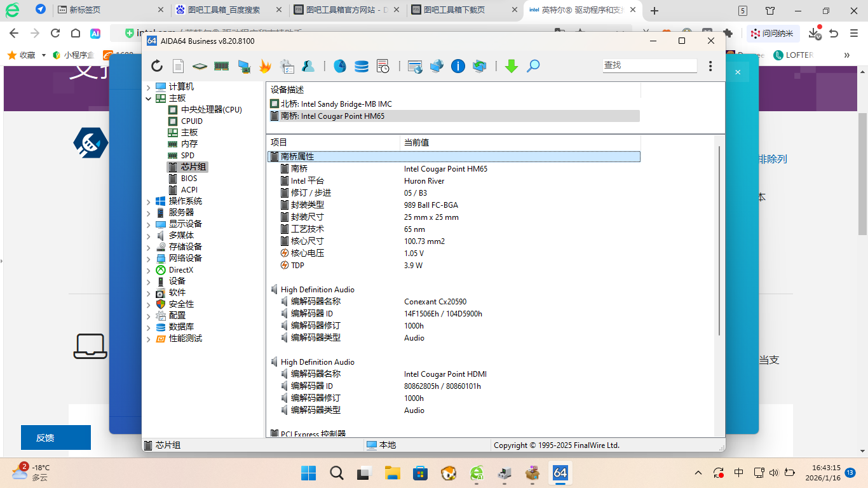Expand the 计算机 tree node
The width and height of the screenshot is (868, 488).
[149, 87]
